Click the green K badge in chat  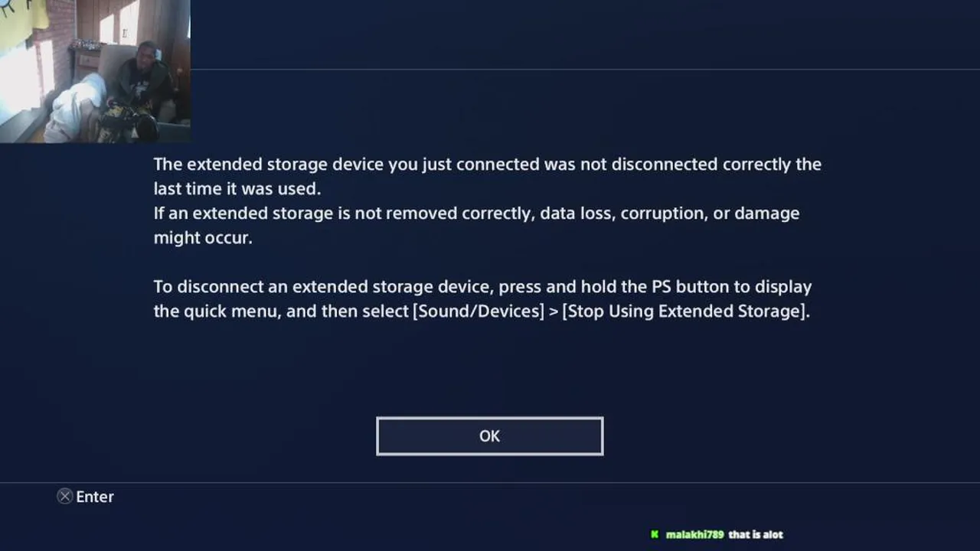click(x=655, y=534)
